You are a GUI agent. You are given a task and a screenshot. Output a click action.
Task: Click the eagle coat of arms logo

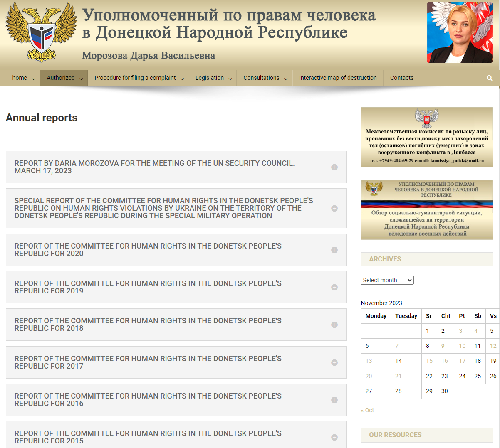[41, 32]
